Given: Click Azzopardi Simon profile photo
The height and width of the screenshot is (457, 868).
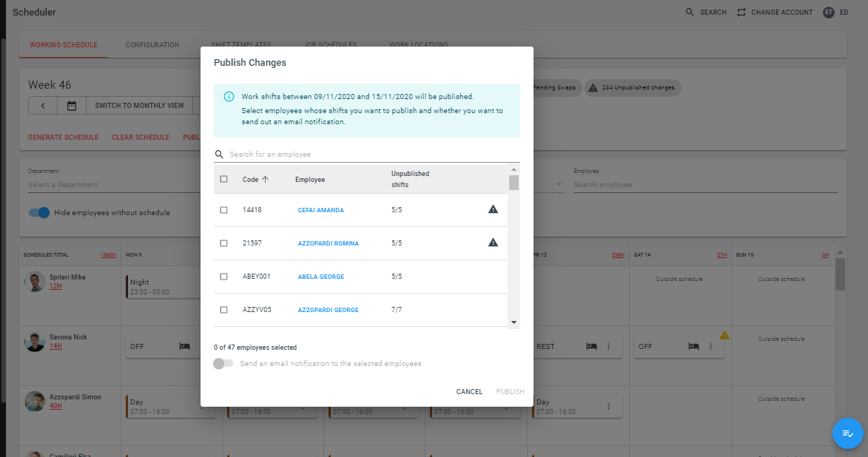Looking at the screenshot, I should 34,401.
